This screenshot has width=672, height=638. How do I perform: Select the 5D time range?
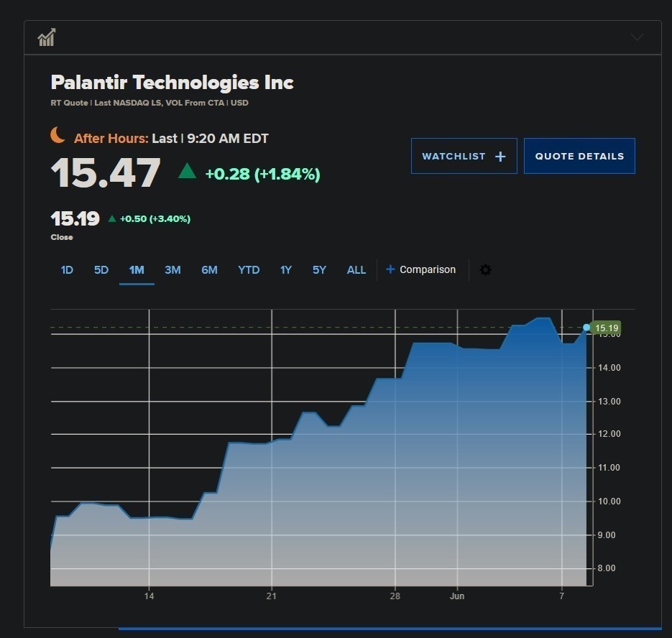[x=101, y=270]
